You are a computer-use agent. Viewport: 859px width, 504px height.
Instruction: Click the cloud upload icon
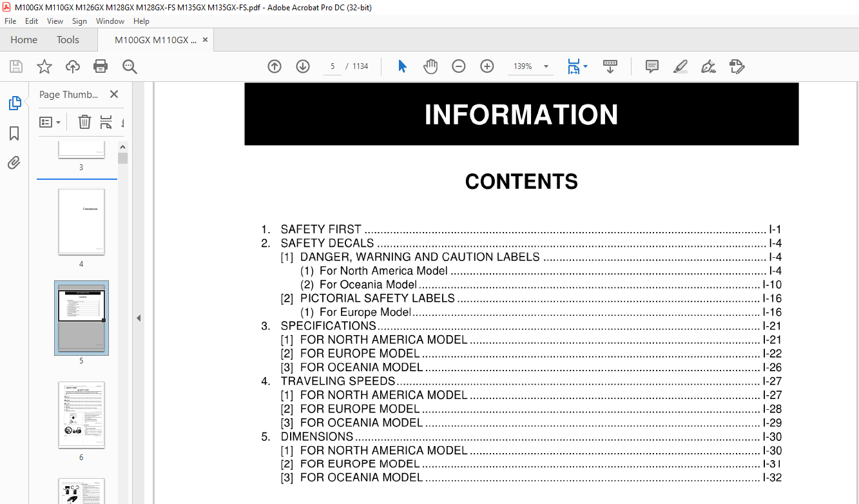pos(73,66)
